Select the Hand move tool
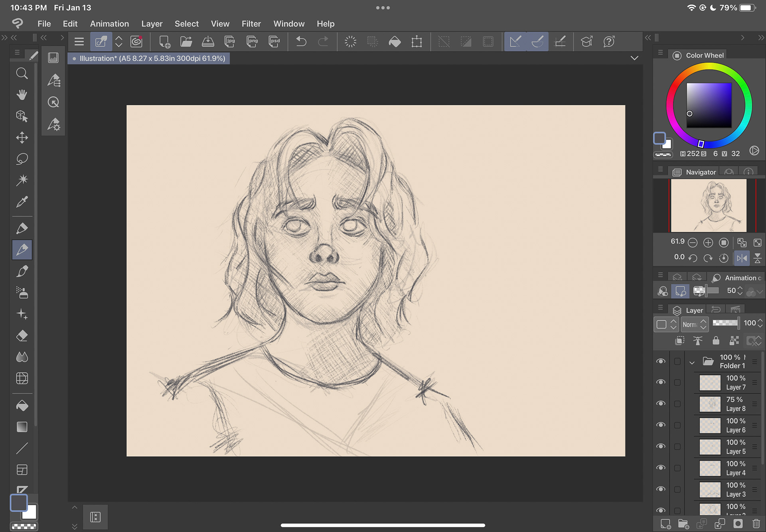 coord(22,95)
